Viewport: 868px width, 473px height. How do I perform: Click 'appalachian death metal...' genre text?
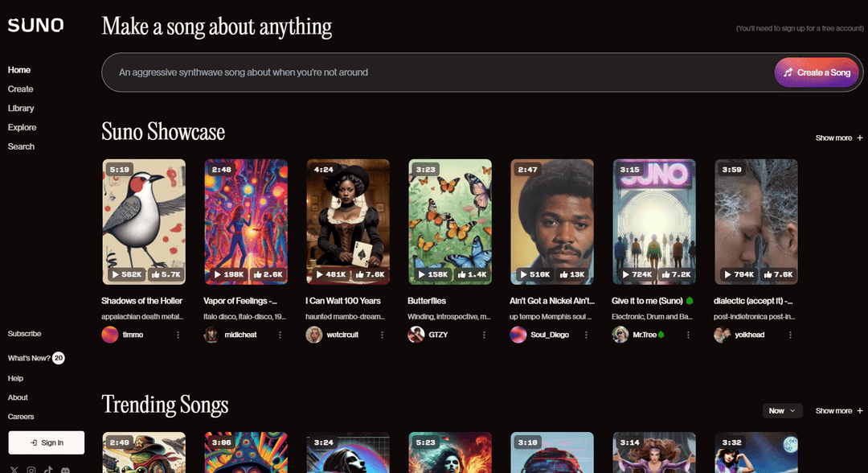point(142,317)
